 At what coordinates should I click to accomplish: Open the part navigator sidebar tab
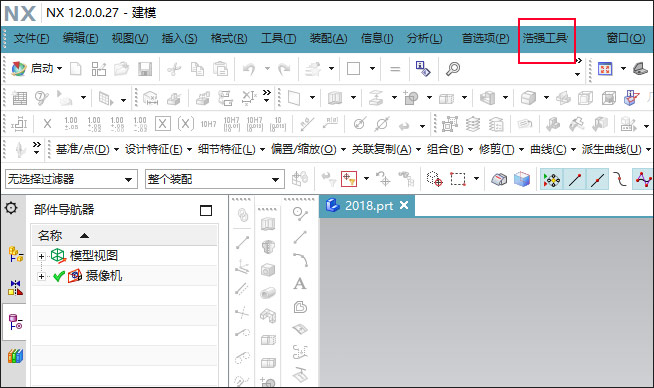15,322
